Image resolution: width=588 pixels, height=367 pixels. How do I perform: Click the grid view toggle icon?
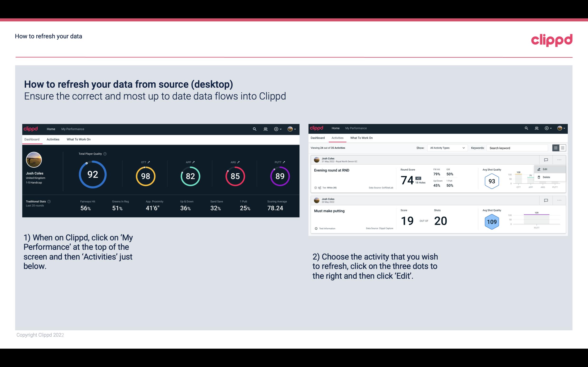coord(562,148)
